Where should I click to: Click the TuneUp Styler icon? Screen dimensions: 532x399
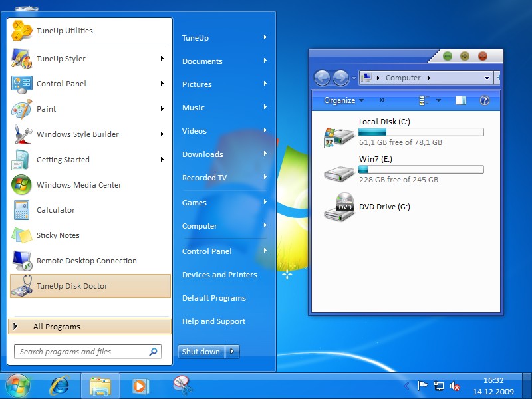21,59
